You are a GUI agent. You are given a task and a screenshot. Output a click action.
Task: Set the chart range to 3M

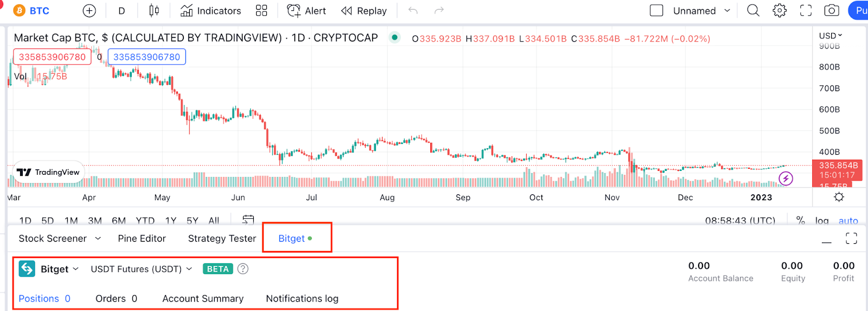click(x=95, y=221)
